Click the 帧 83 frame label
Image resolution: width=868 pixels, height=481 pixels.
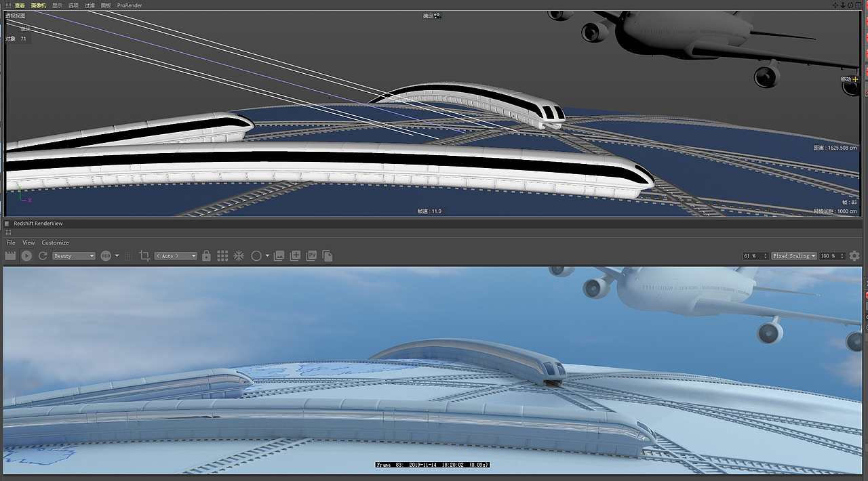pyautogui.click(x=850, y=202)
